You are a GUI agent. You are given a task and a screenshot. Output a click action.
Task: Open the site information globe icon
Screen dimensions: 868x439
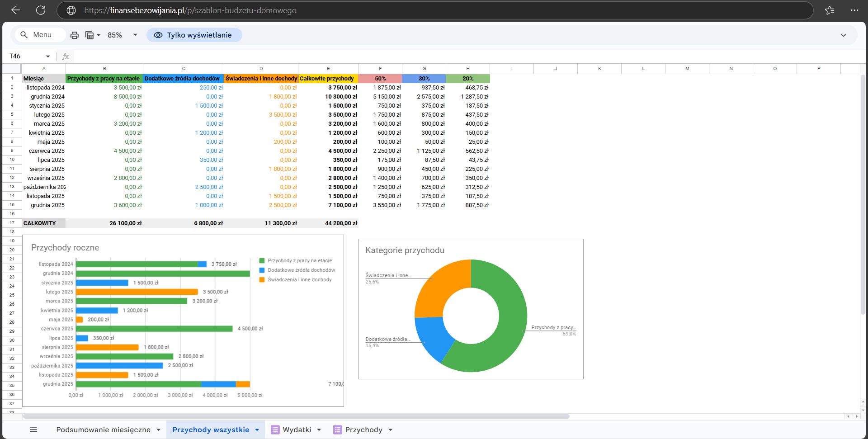71,10
